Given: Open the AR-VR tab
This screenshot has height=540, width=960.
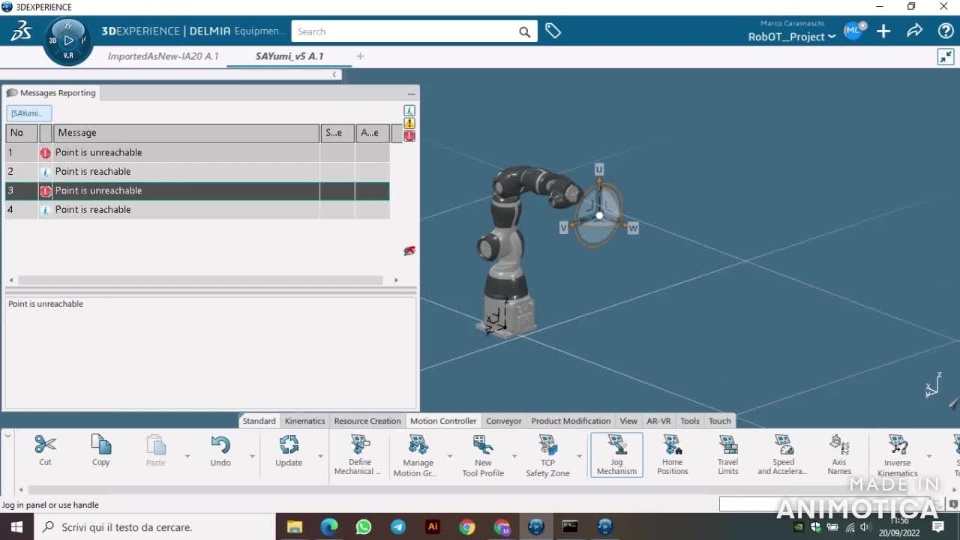Looking at the screenshot, I should (659, 421).
